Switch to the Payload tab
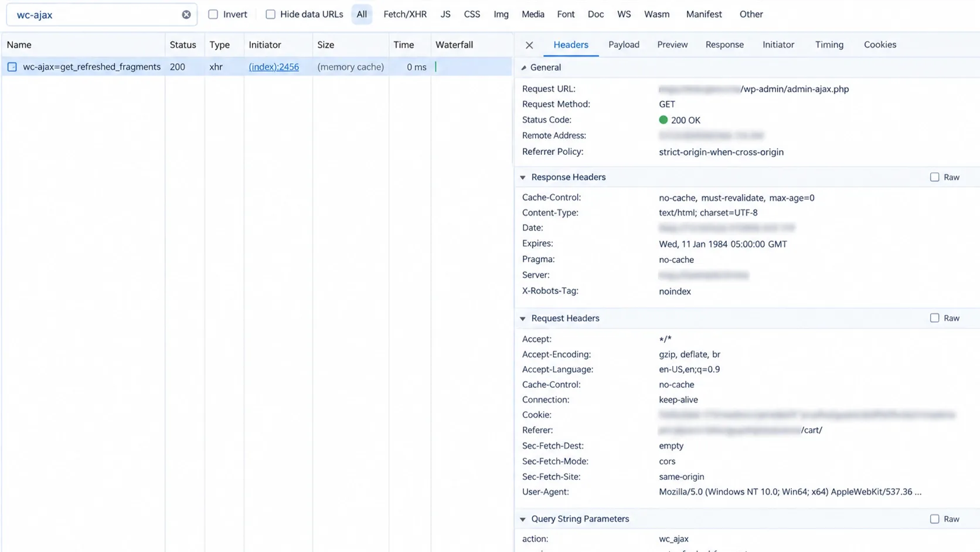The width and height of the screenshot is (980, 552). click(624, 45)
